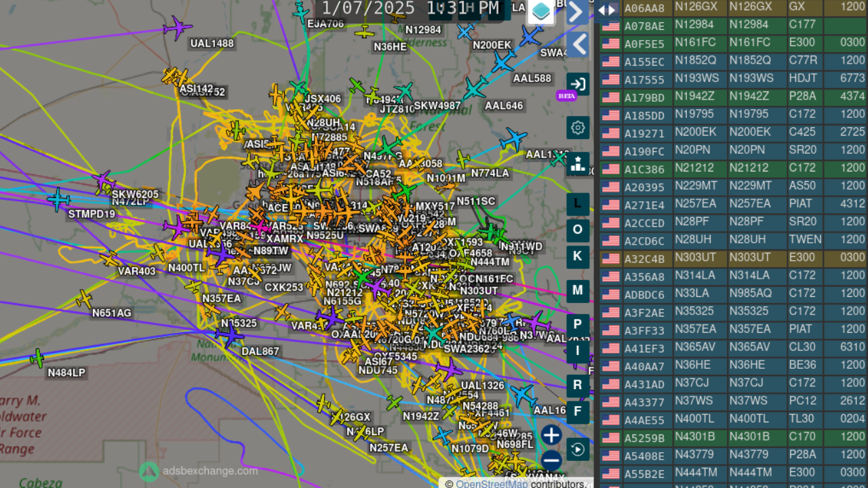Click type BE36 in N36HE row

pyautogui.click(x=802, y=365)
